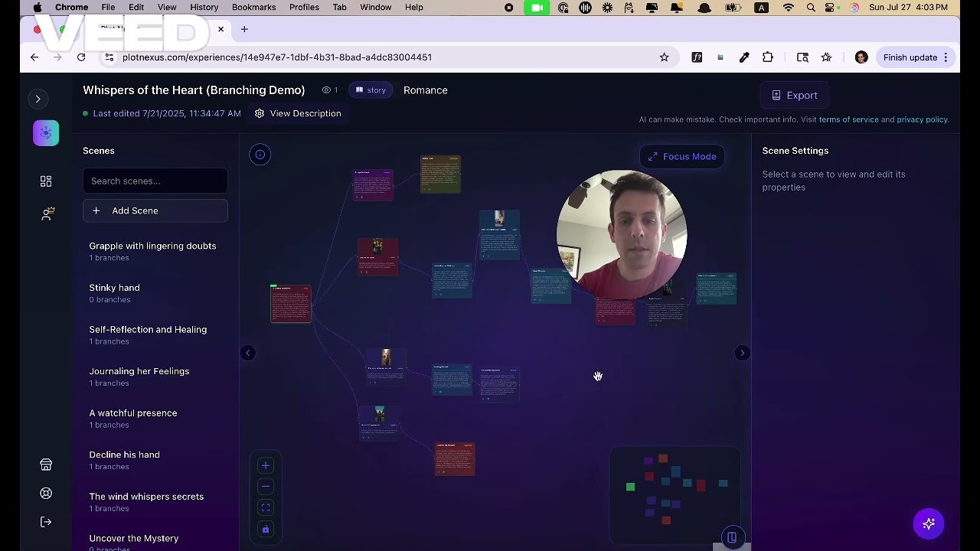
Task: Zoom out using the minus icon
Action: click(x=265, y=486)
